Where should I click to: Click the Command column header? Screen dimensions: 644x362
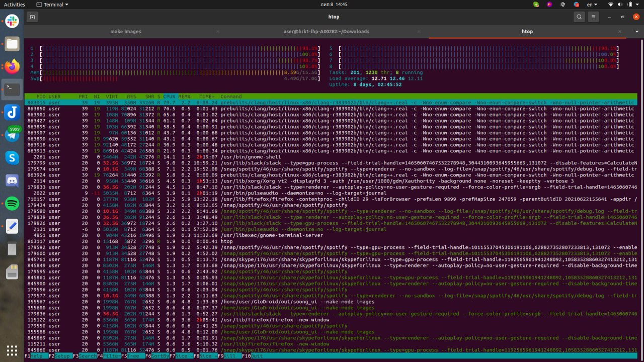(231, 97)
